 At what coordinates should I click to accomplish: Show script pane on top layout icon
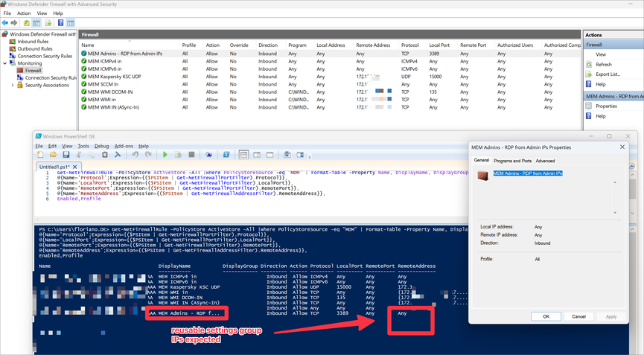243,155
